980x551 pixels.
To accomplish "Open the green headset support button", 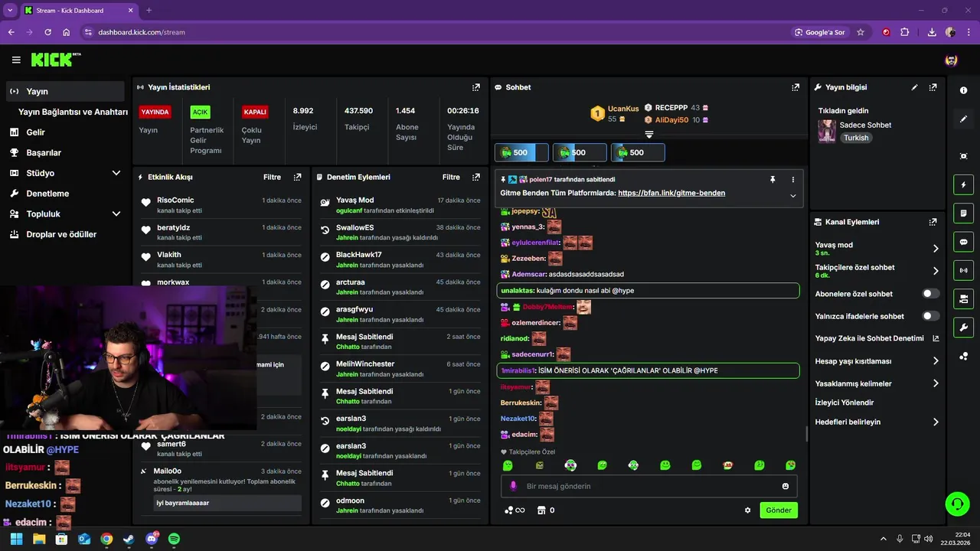I will [957, 504].
